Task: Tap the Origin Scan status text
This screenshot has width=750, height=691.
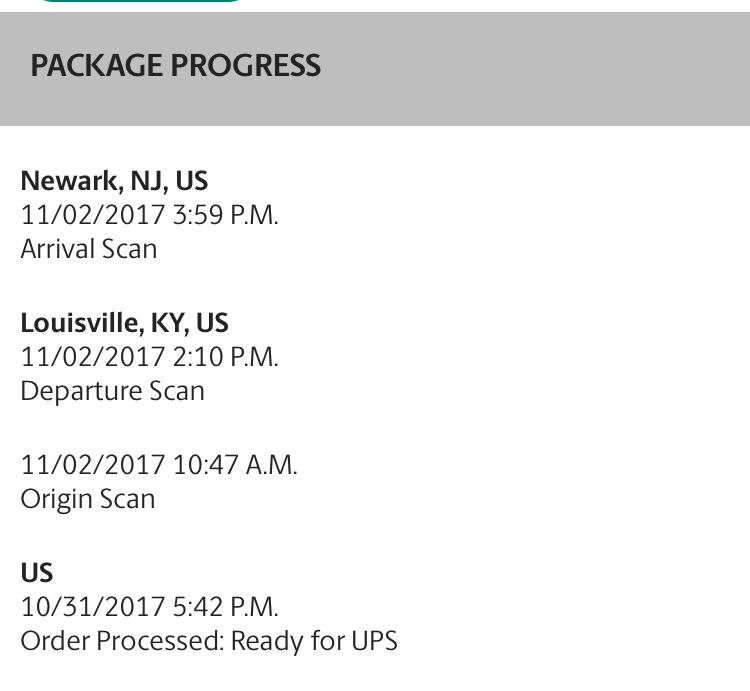Action: coord(88,499)
